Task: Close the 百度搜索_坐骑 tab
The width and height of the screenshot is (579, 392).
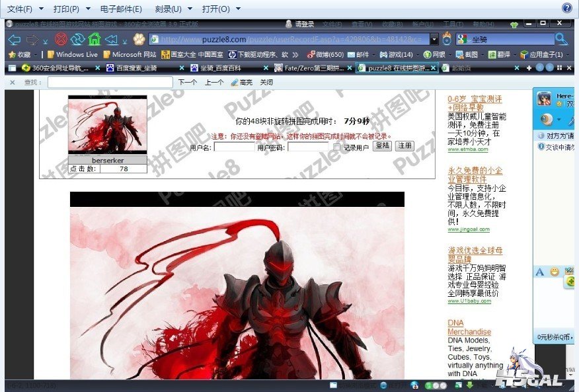Action: (182, 68)
